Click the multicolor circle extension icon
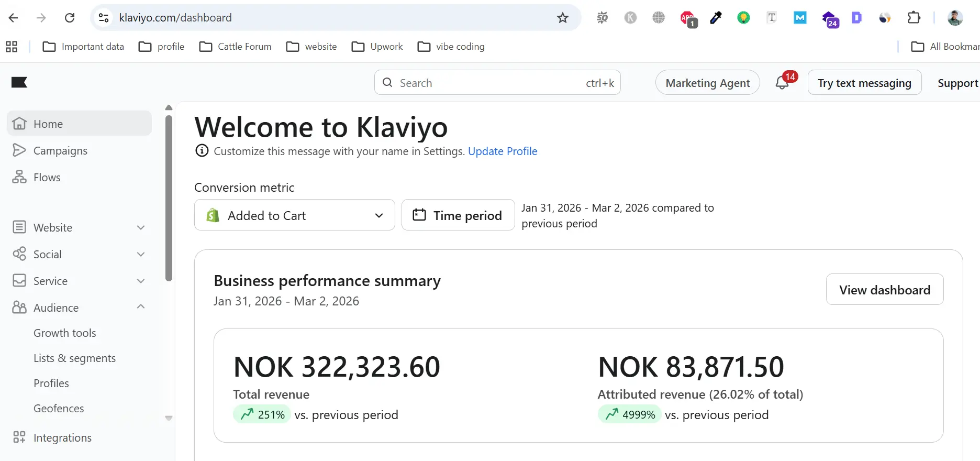The image size is (980, 461). pos(885,18)
